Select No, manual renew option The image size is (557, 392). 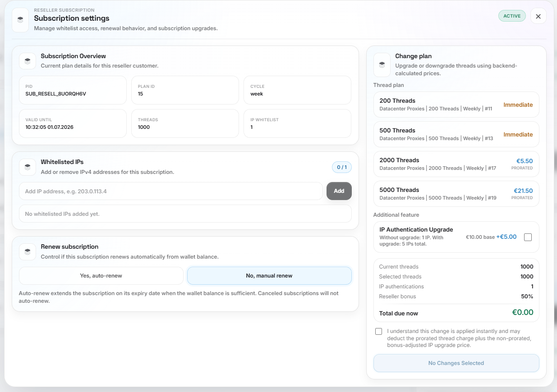[x=269, y=276]
